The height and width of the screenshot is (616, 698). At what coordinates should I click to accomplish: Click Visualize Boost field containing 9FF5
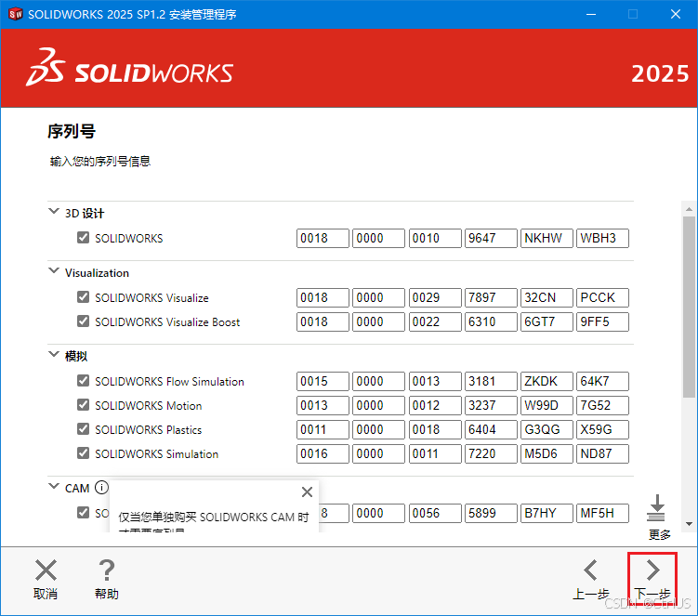(603, 321)
